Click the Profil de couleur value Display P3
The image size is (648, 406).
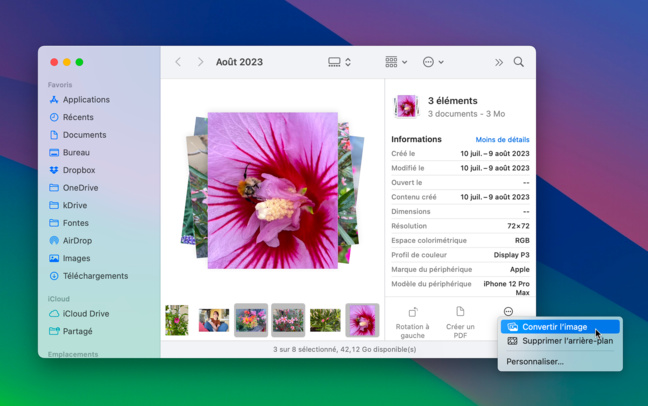(x=511, y=255)
